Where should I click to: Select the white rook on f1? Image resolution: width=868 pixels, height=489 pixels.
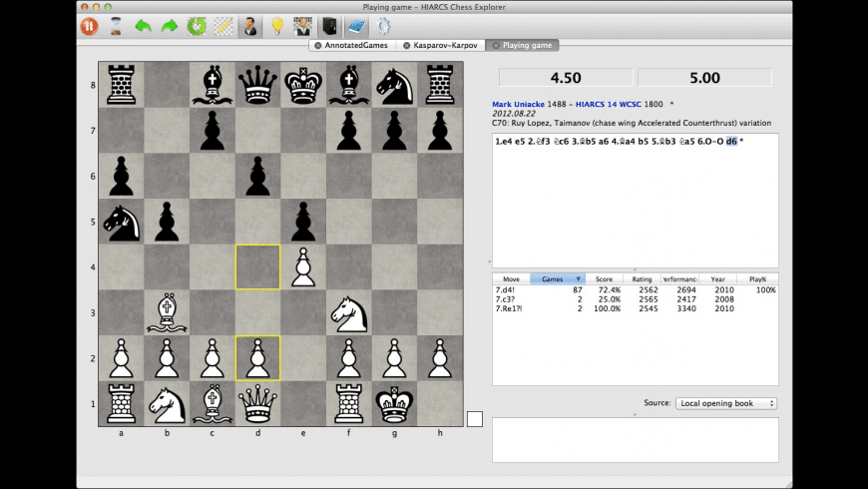[x=349, y=404]
